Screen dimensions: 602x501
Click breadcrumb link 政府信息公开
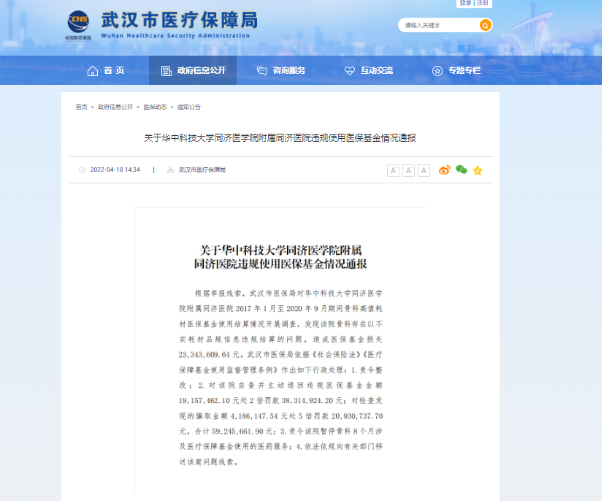115,107
